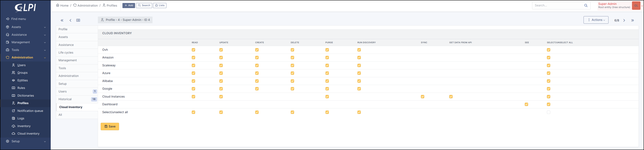Click the Save button
This screenshot has width=644, height=150.
pos(110,127)
